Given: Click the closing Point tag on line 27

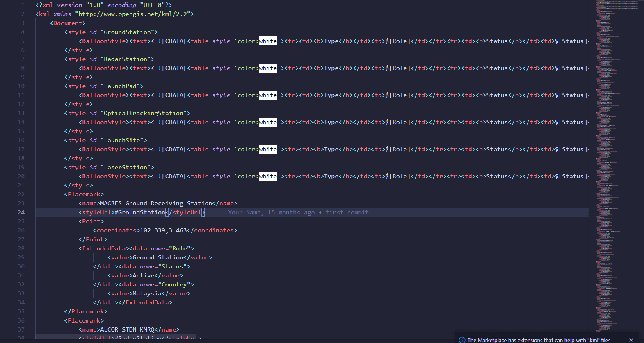Looking at the screenshot, I should click(x=93, y=239).
